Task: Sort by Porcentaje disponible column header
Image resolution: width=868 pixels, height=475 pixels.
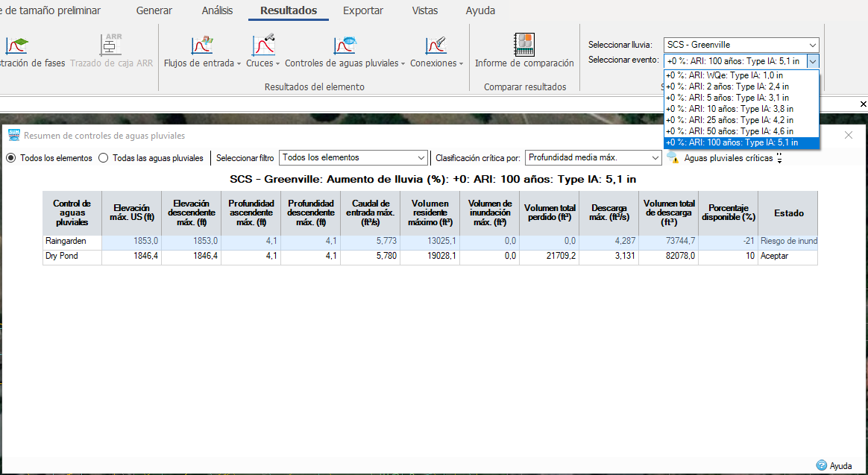Action: point(729,213)
